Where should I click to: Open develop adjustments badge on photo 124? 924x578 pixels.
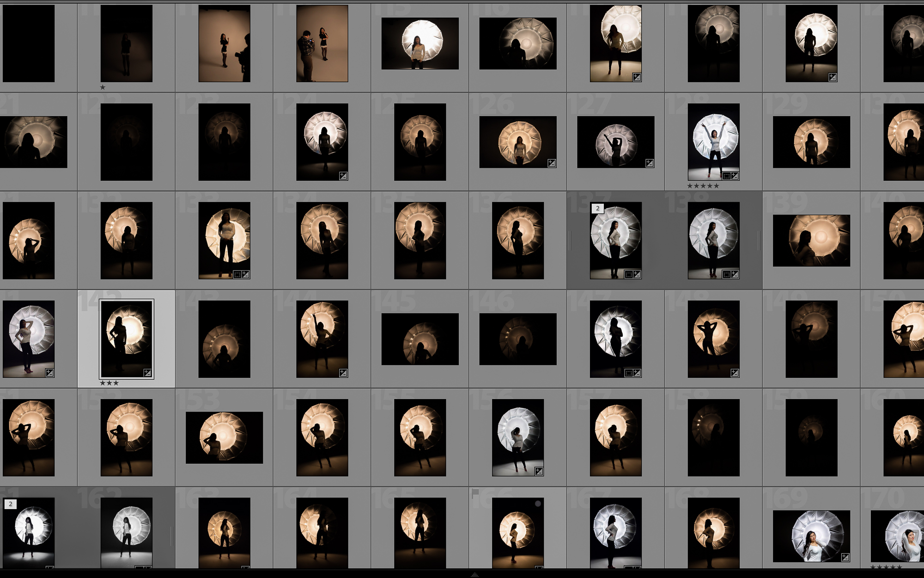tap(343, 176)
